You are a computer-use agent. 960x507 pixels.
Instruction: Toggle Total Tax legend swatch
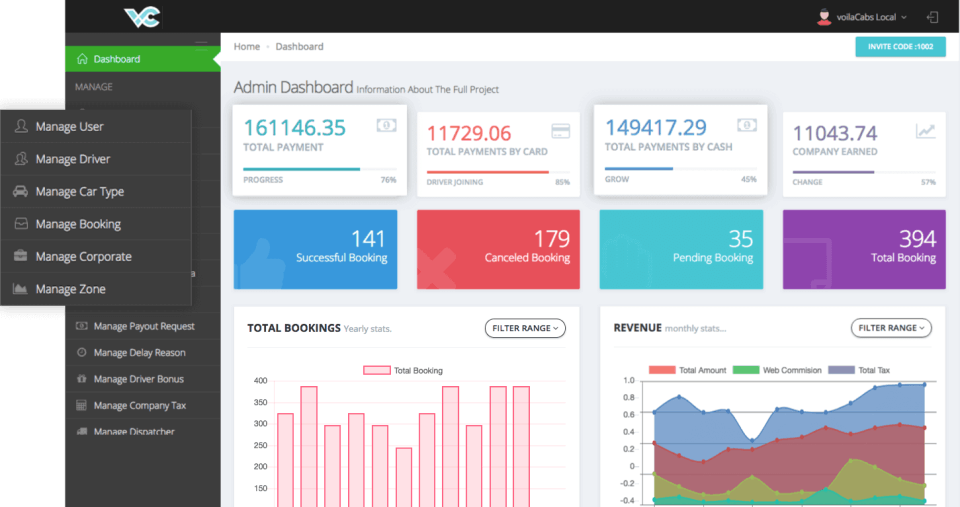[x=841, y=370]
